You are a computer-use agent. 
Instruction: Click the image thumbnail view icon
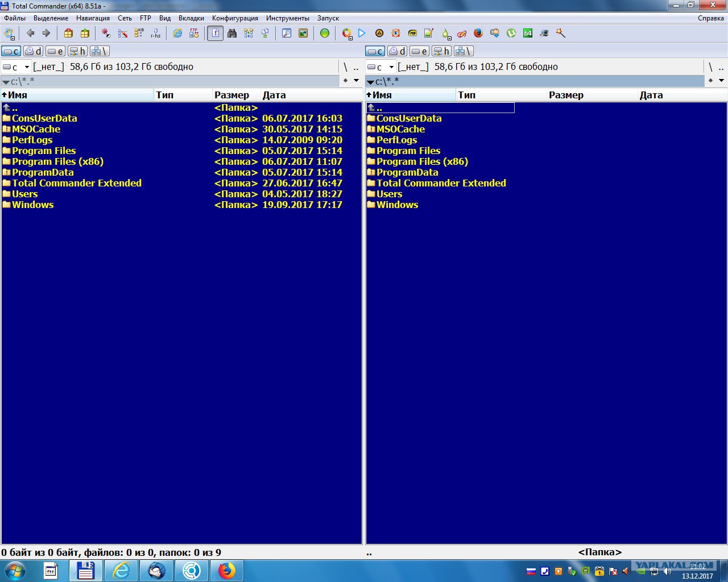point(303,34)
